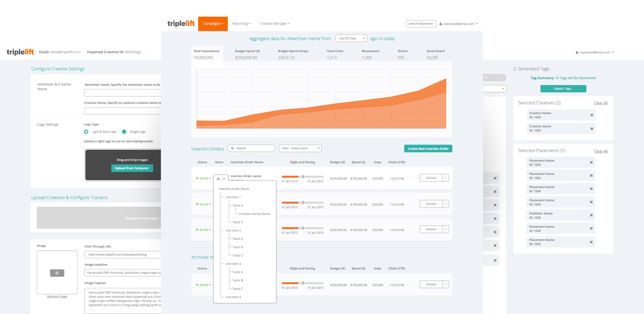The width and height of the screenshot is (644, 314).
Task: Click the green active icon in Inertion Order name row
Action: coord(197,178)
